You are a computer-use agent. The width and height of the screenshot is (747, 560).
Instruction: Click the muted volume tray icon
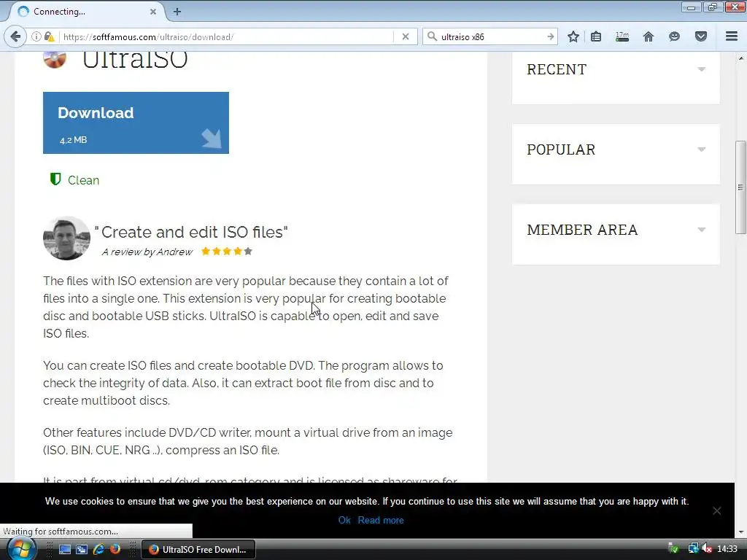click(707, 549)
